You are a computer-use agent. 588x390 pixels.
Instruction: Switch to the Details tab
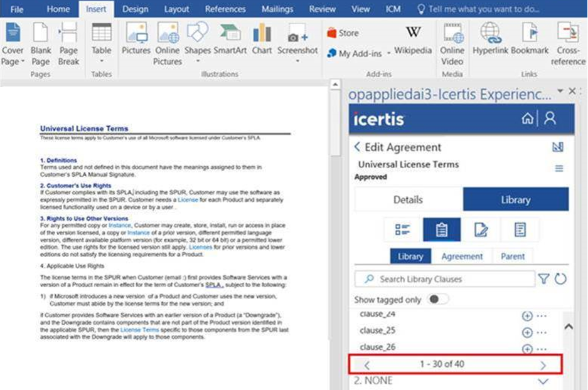pos(408,200)
